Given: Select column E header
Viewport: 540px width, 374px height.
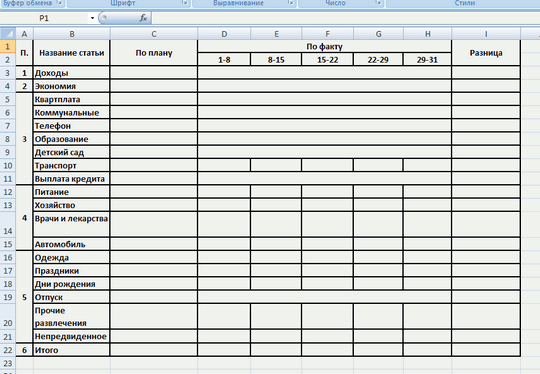Looking at the screenshot, I should coord(276,34).
